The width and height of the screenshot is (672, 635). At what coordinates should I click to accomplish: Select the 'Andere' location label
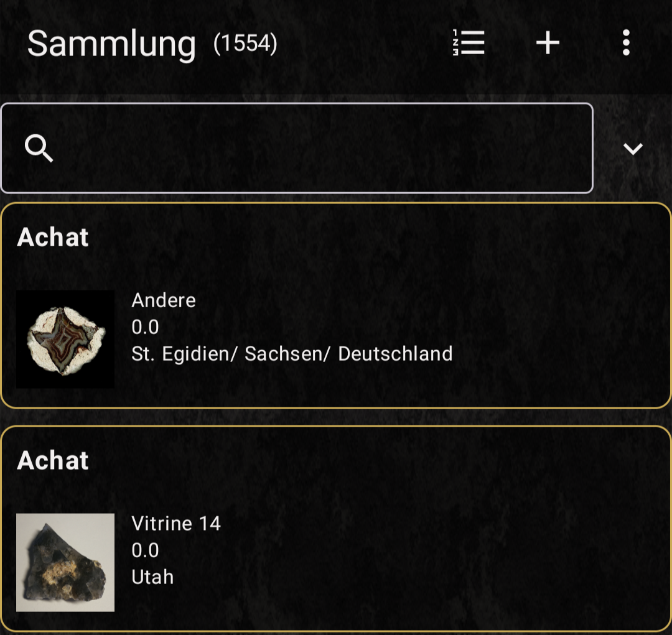point(164,300)
